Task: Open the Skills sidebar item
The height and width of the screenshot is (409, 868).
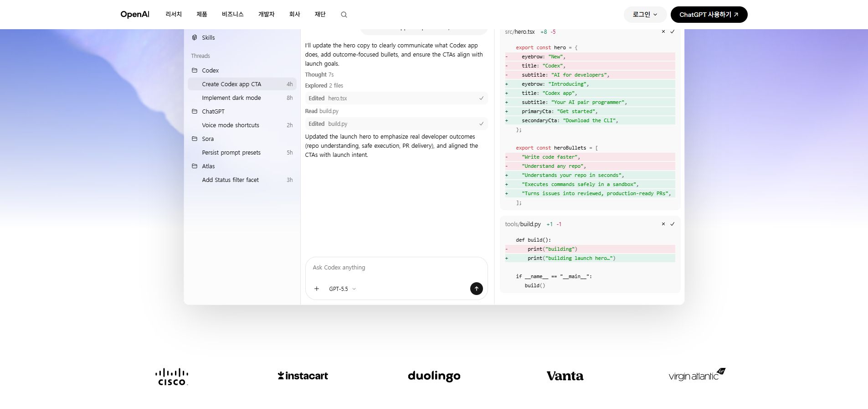Action: (x=242, y=37)
